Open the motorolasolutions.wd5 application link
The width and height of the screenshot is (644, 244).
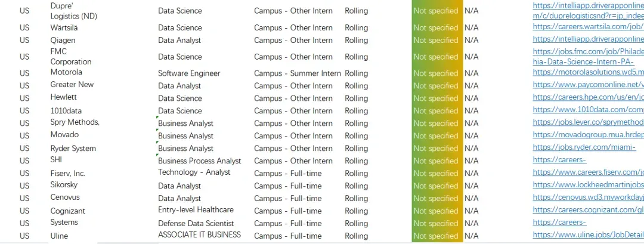(x=588, y=72)
